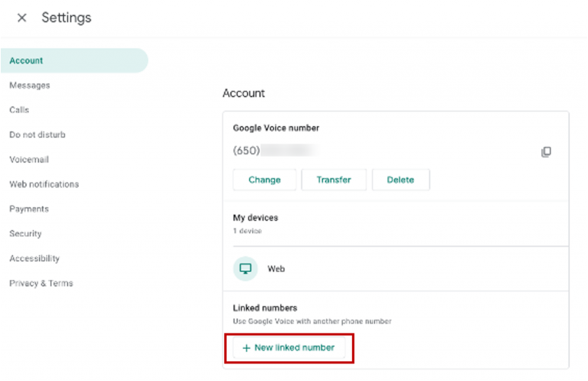Delete the Google Voice number
The width and height of the screenshot is (588, 381).
click(x=400, y=180)
